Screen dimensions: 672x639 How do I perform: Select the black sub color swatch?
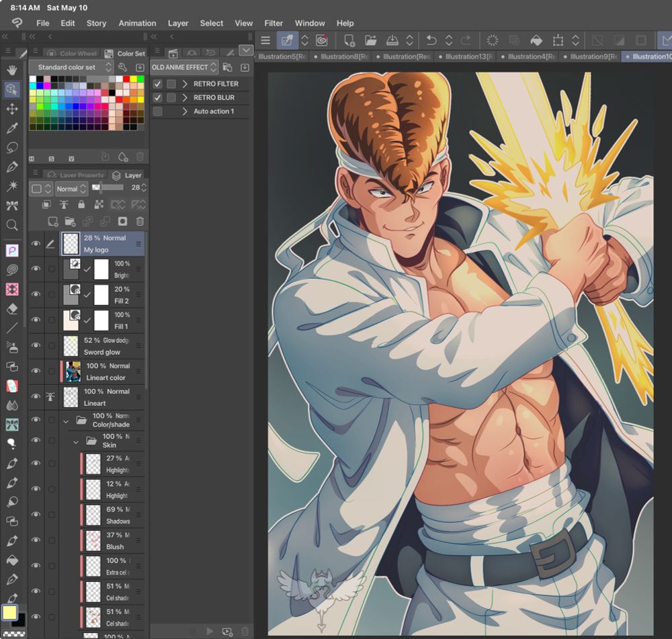pos(19,621)
